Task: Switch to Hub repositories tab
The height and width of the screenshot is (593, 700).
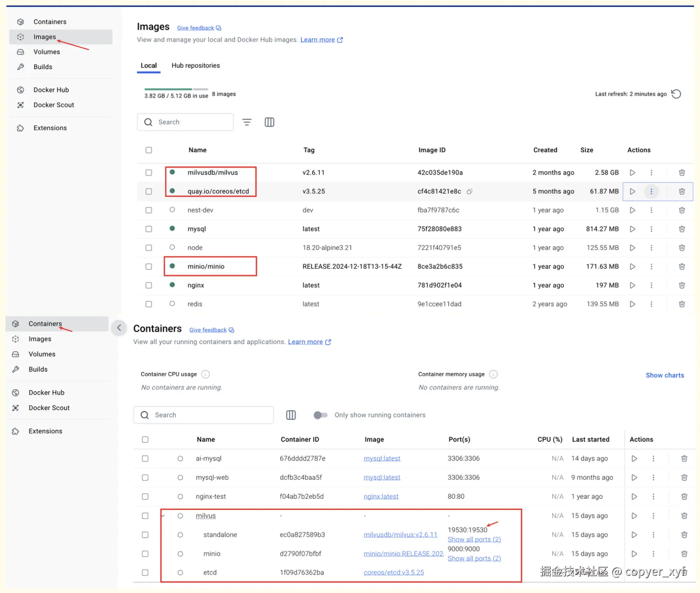Action: pos(196,66)
